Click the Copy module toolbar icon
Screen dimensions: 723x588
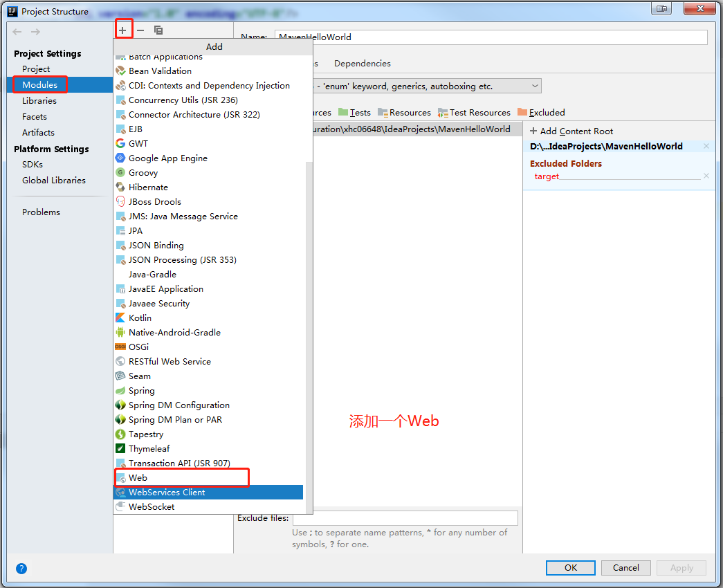click(158, 30)
